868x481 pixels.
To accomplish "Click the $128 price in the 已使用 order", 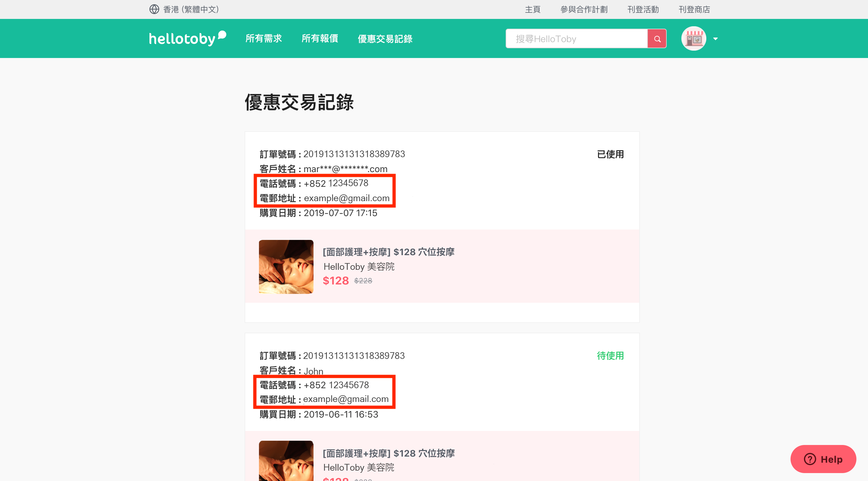I will click(x=335, y=281).
